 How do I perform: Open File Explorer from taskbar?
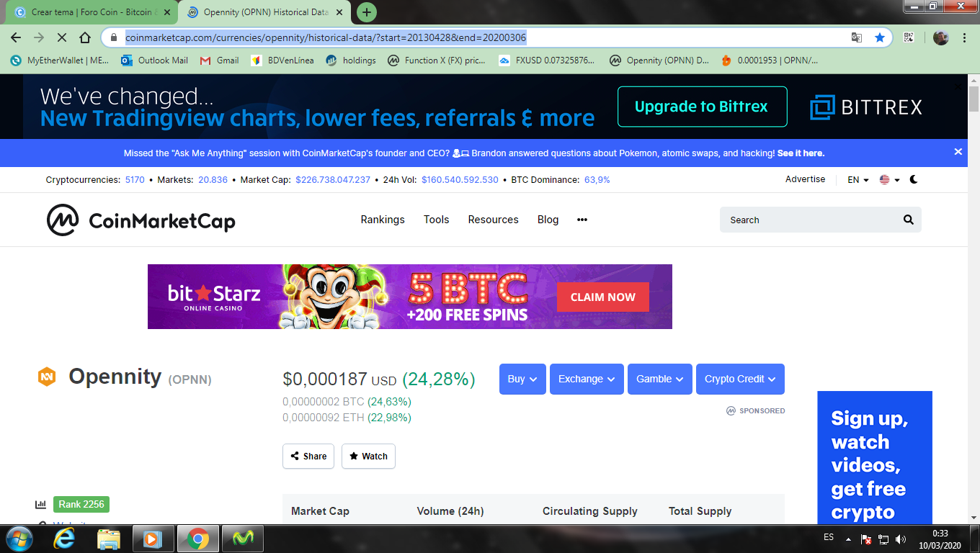point(109,538)
